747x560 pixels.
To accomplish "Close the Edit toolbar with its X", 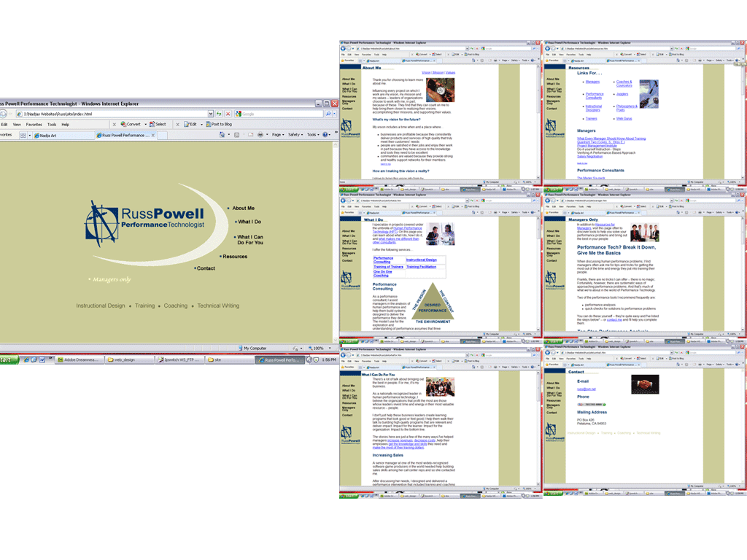I will [x=178, y=124].
